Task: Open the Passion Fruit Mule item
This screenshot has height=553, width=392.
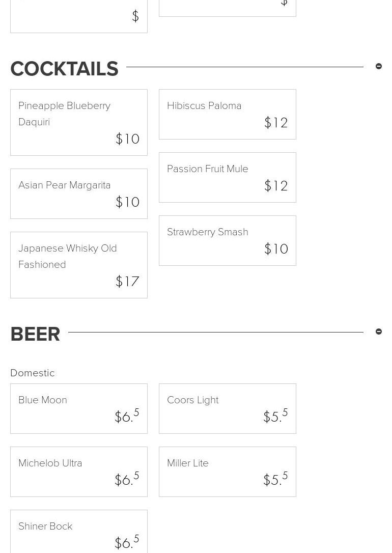Action: click(x=228, y=177)
